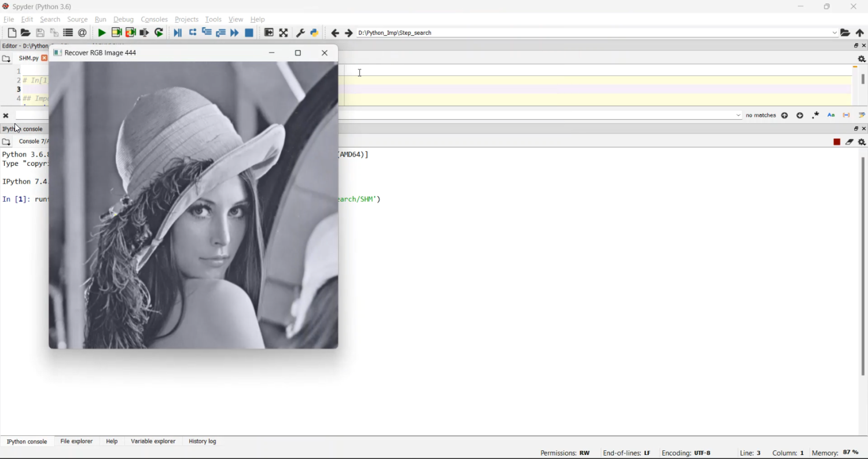The width and height of the screenshot is (868, 459).
Task: Open the PYTHONPATH manager Python icon
Action: [x=315, y=33]
